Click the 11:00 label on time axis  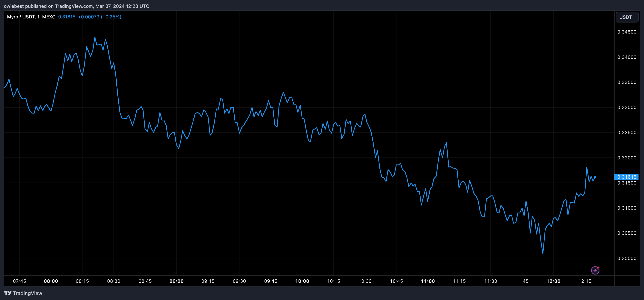pos(428,281)
